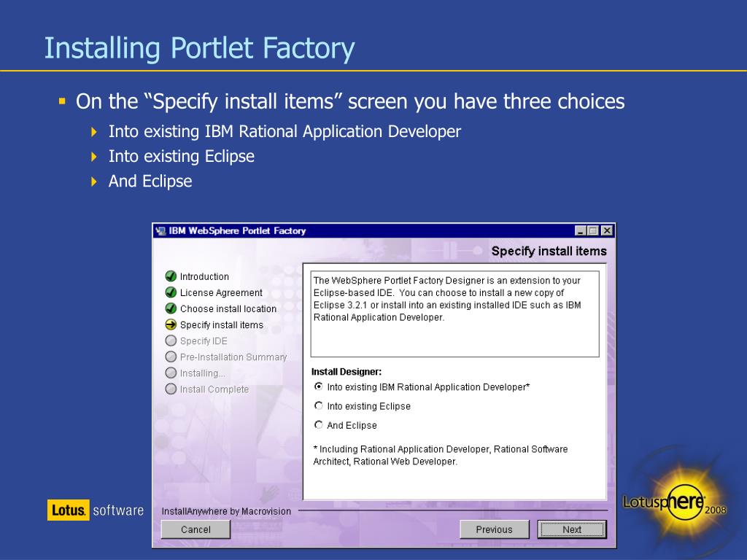Click Specify install items heading at top right
This screenshot has height=560, width=747.
[x=549, y=251]
